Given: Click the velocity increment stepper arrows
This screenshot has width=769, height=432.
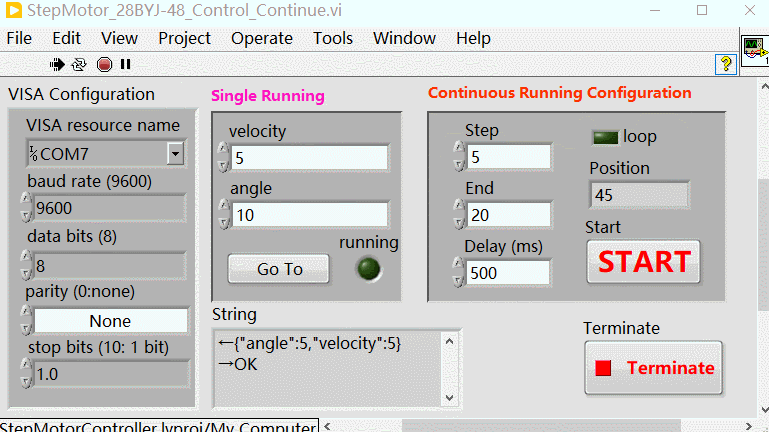Looking at the screenshot, I should coord(222,152).
